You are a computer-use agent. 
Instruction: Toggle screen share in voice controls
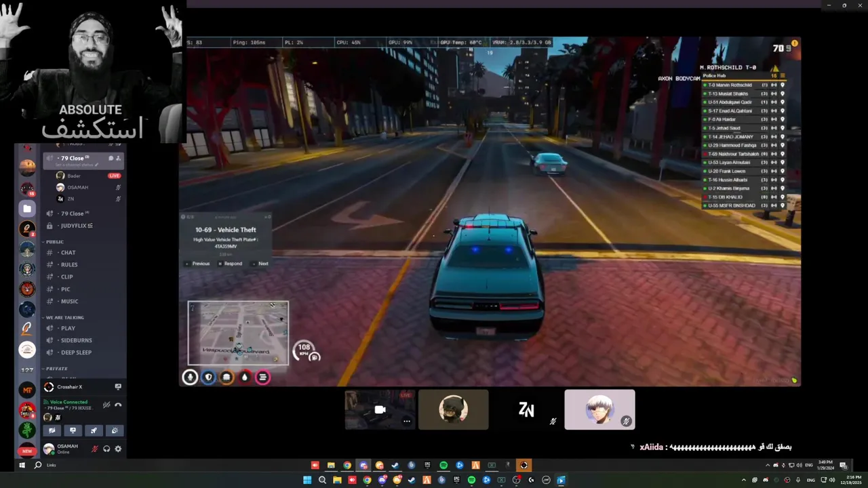coord(73,430)
